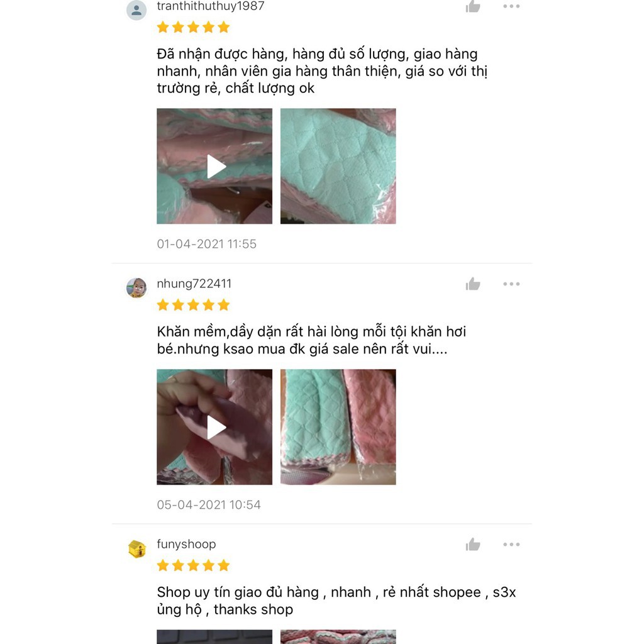The image size is (644, 644).
Task: Open the username tranthithuthuy1987
Action: (211, 6)
